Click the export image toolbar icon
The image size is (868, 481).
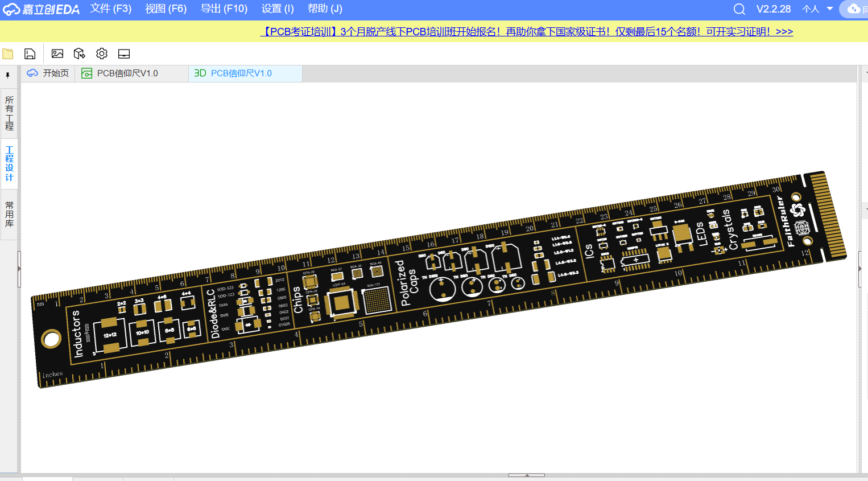[x=57, y=54]
